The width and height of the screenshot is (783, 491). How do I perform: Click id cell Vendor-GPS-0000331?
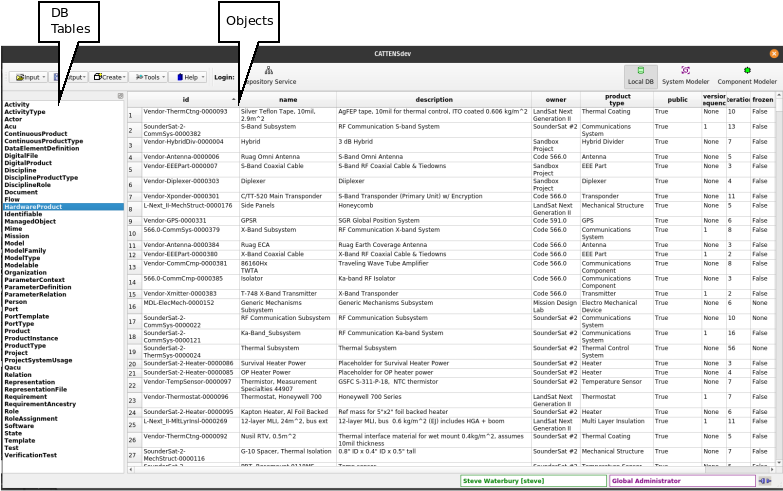click(x=190, y=220)
